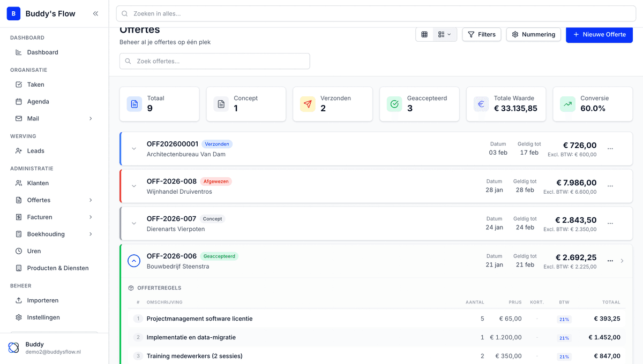Open Uren time tracking
The width and height of the screenshot is (643, 364).
point(33,251)
